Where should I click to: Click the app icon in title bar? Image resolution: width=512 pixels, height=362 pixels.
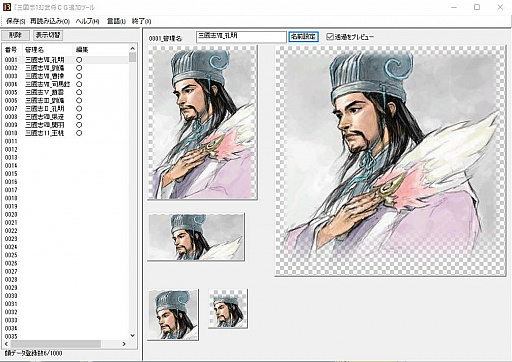[7, 7]
